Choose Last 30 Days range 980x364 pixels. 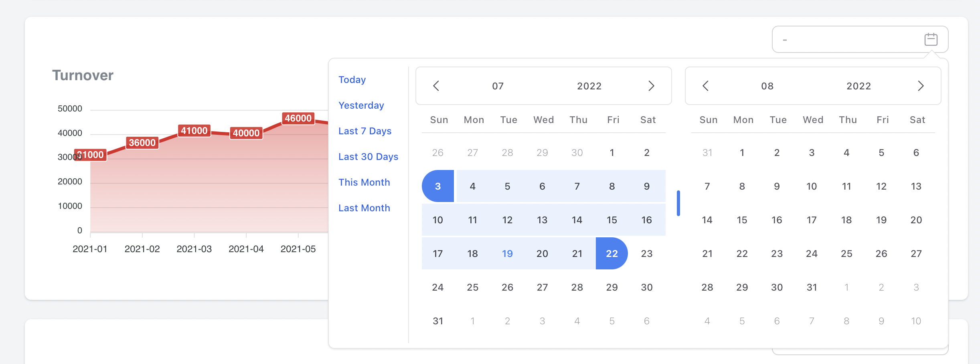368,157
